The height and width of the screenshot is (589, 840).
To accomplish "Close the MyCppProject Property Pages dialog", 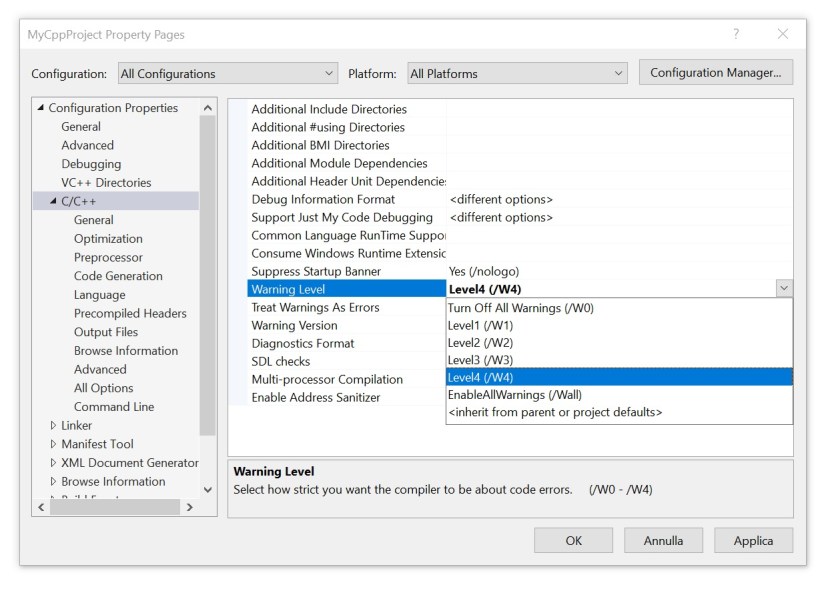I will tap(783, 34).
